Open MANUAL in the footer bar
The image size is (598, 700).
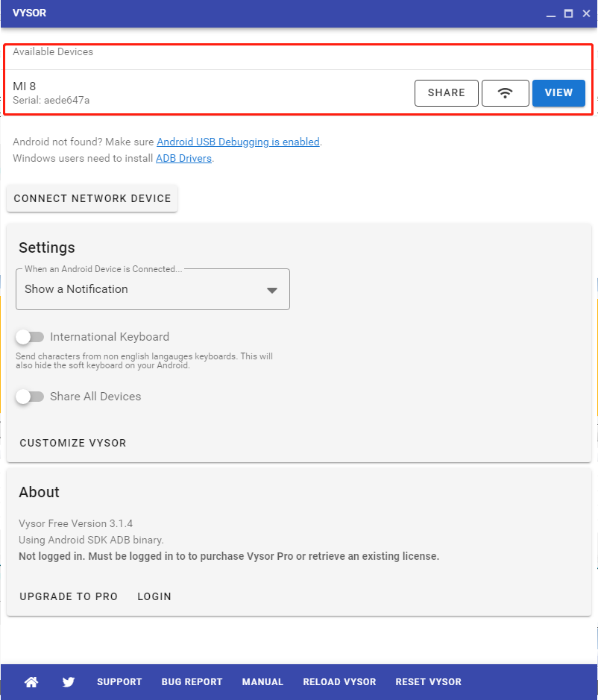coord(262,681)
